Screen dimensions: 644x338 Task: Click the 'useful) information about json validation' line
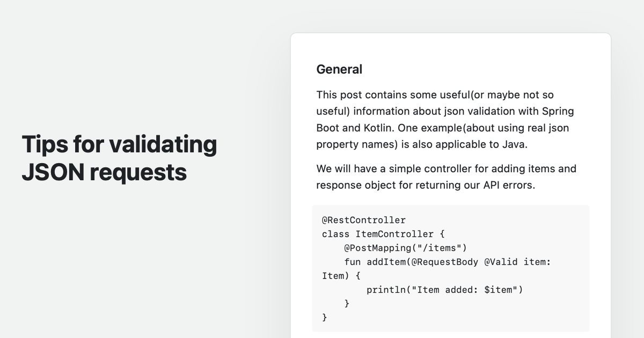445,111
